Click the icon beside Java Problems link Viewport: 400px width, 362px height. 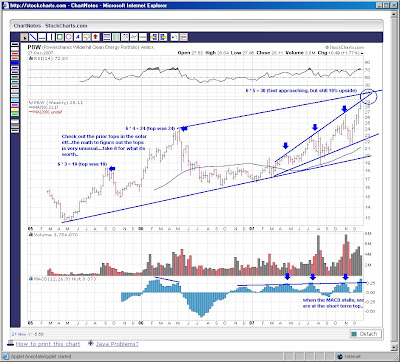tap(91, 343)
